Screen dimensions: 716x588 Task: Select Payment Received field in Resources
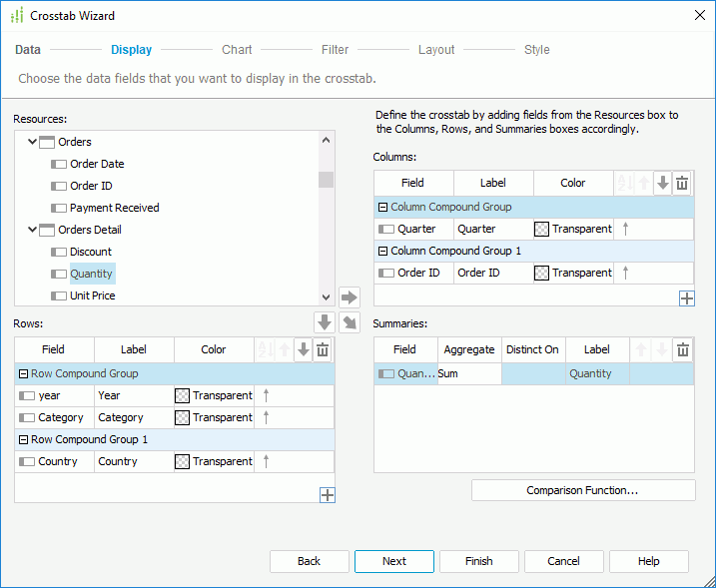click(114, 208)
